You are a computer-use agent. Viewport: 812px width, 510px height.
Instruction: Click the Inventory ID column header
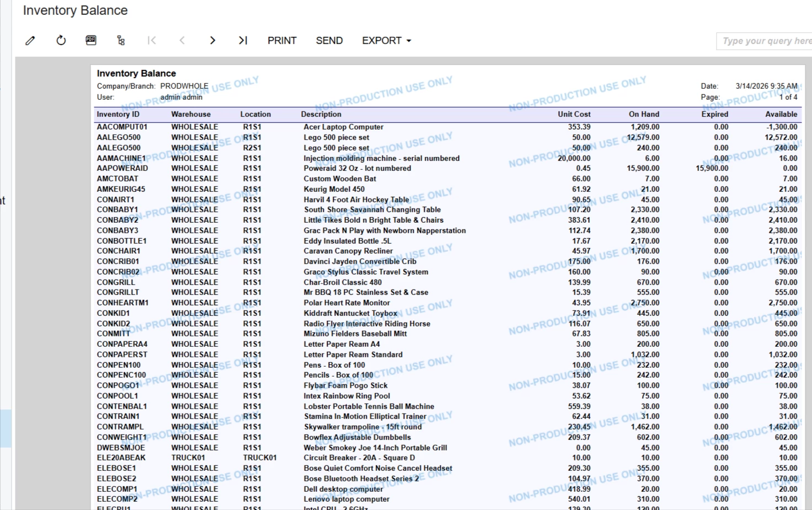118,114
